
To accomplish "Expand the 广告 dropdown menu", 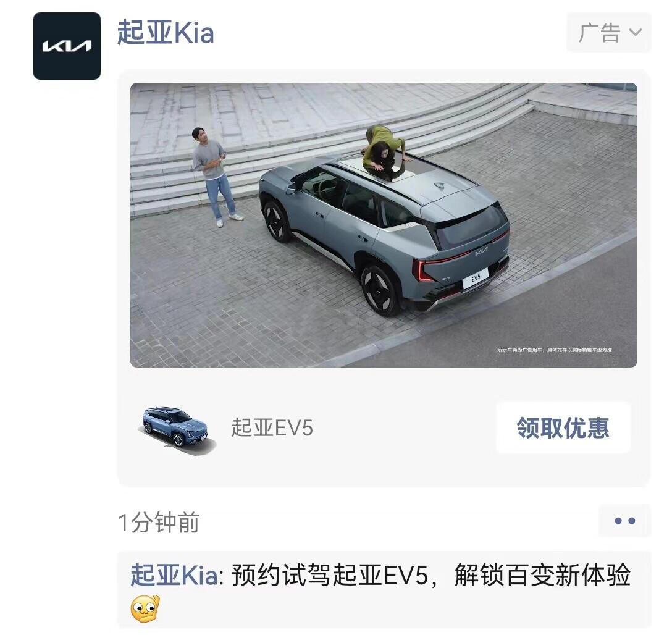I will click(x=609, y=33).
